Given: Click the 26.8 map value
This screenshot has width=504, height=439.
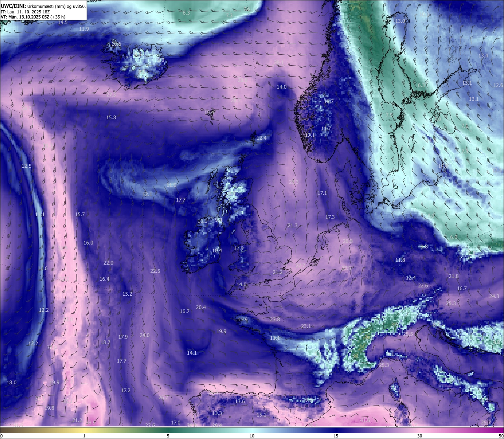Looking at the screenshot, I should pos(348,241).
